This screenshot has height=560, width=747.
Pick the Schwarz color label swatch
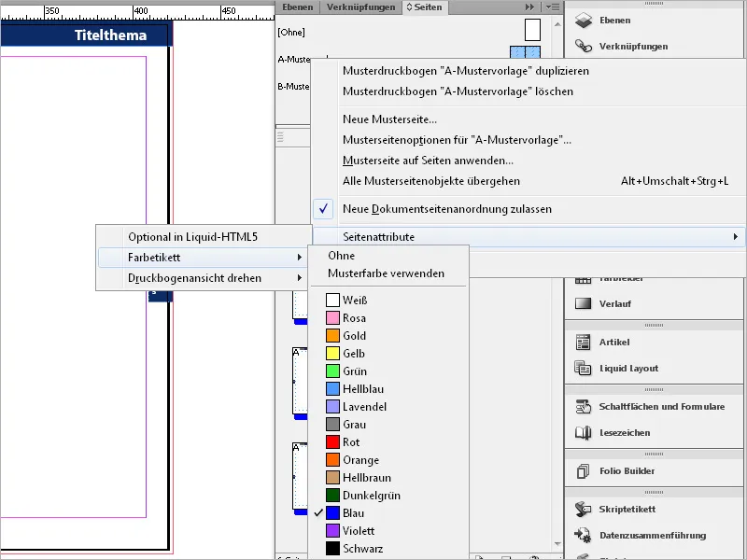332,549
